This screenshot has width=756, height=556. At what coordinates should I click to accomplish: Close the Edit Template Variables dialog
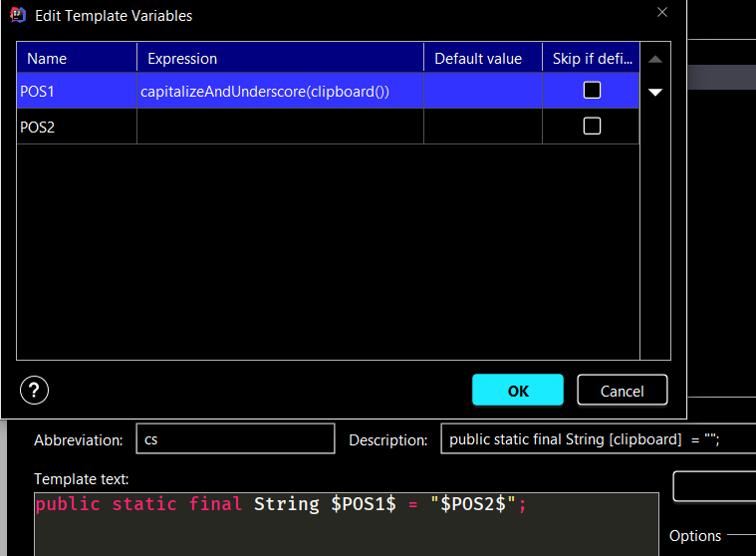pyautogui.click(x=662, y=13)
